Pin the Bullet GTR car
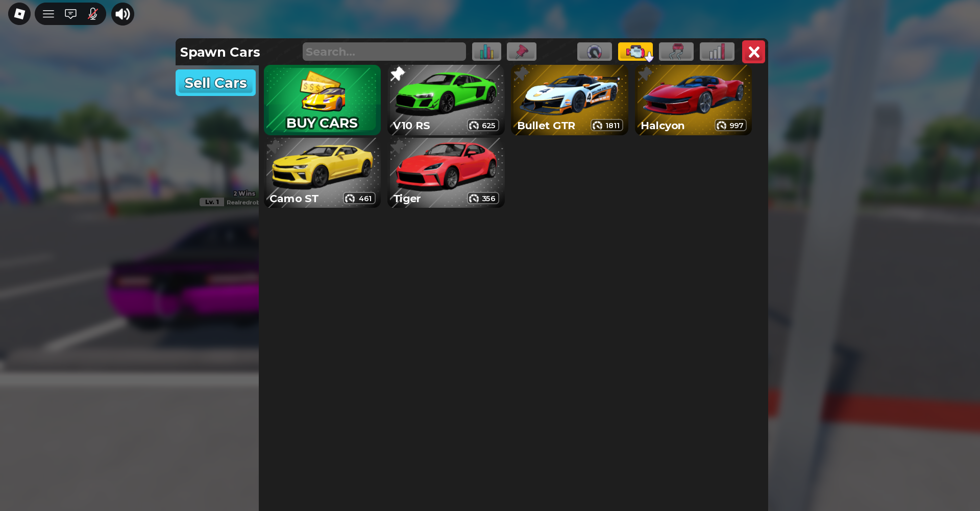The height and width of the screenshot is (511, 980). click(x=521, y=74)
